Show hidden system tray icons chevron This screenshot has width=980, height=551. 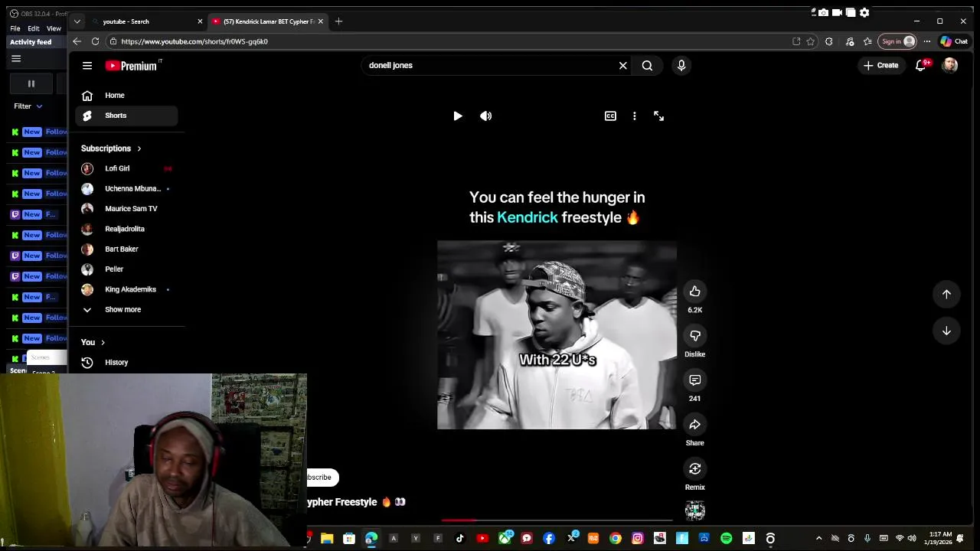click(x=818, y=538)
